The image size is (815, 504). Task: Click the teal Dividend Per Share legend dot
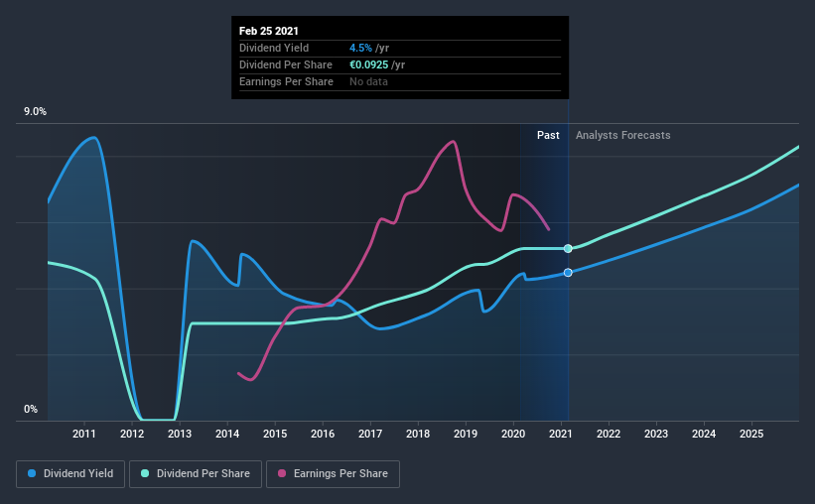pyautogui.click(x=145, y=473)
